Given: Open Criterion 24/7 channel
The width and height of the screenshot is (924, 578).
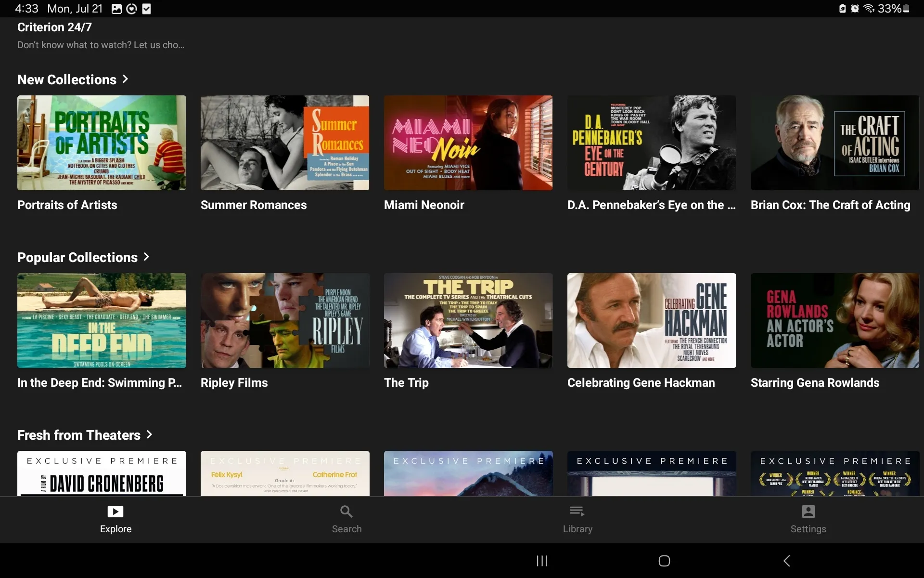Looking at the screenshot, I should pyautogui.click(x=54, y=27).
